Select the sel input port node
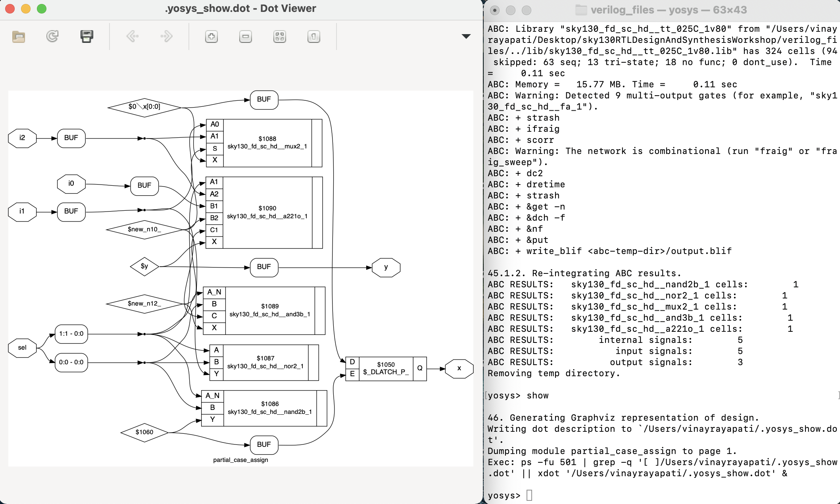 click(x=22, y=348)
